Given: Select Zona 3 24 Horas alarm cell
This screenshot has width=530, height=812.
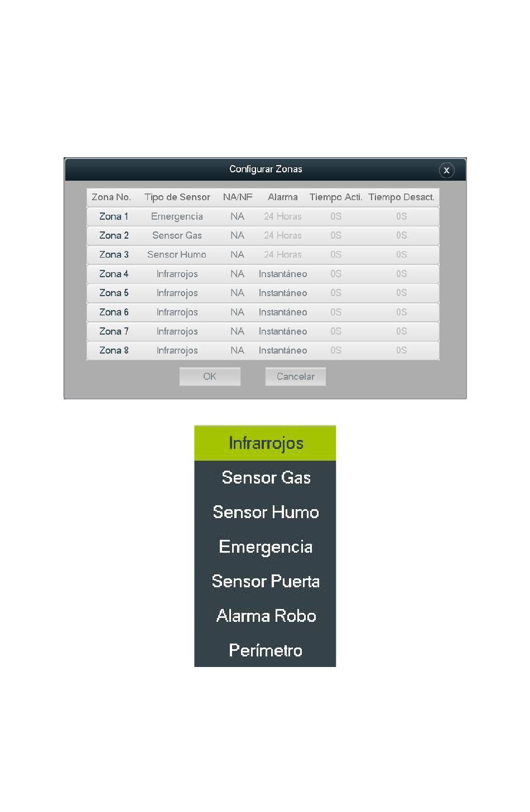Looking at the screenshot, I should (283, 254).
